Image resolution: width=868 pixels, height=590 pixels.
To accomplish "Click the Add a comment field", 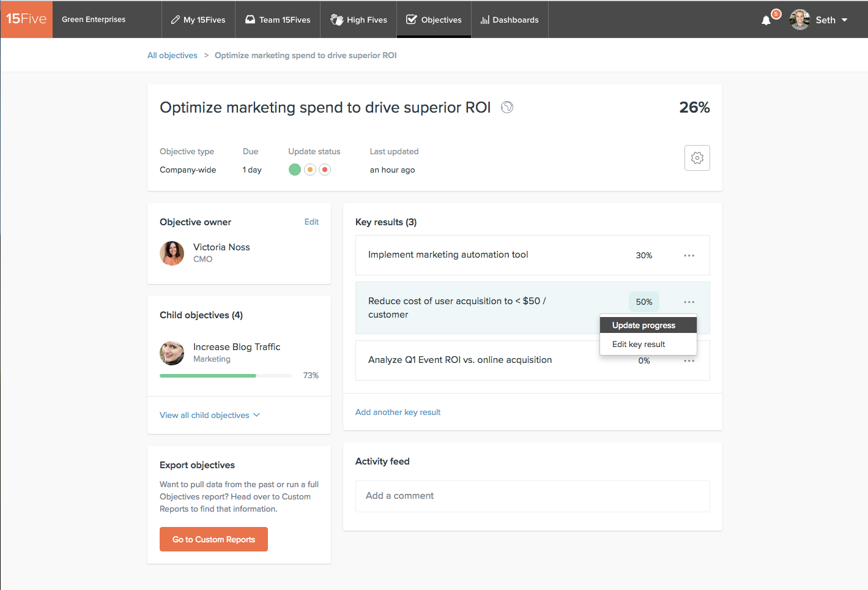I will pos(533,496).
